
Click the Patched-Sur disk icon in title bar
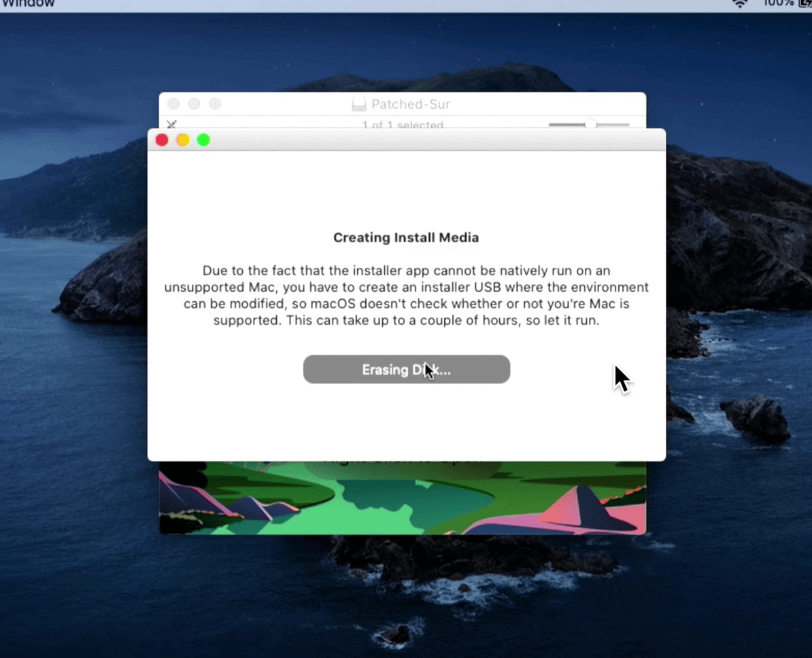point(359,104)
